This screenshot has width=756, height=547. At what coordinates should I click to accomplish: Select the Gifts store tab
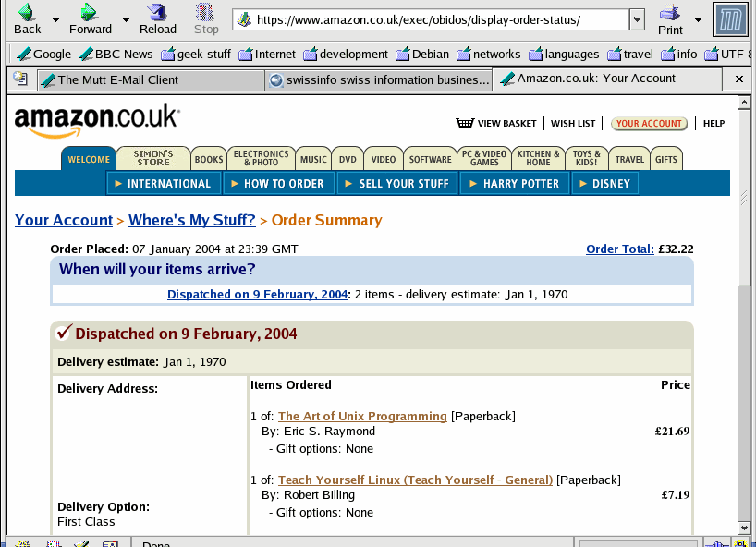point(665,159)
